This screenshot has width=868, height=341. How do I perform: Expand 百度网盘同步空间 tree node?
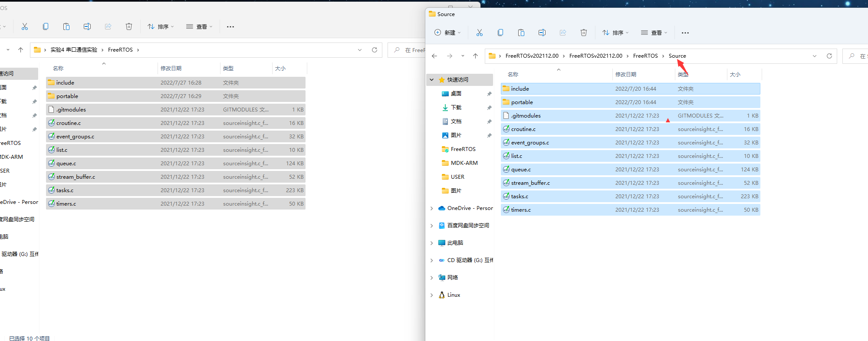pos(431,226)
